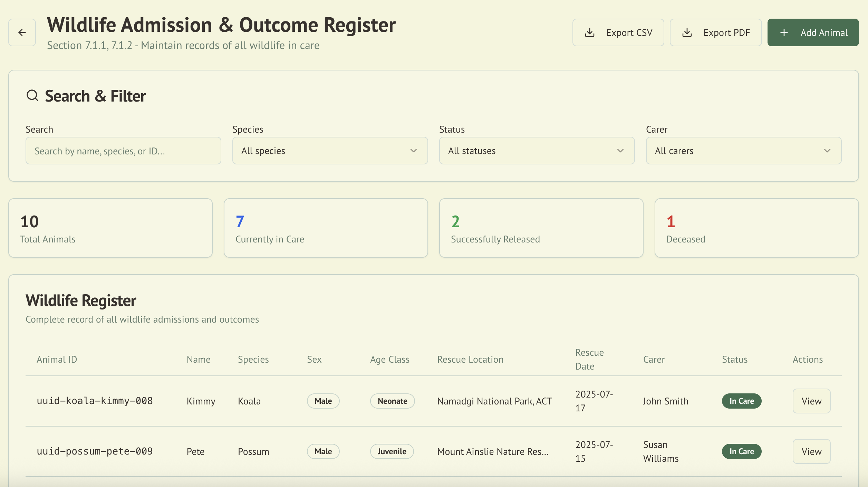Select the Currently in Care summary card
Screen dimensions: 868x487
(326, 228)
